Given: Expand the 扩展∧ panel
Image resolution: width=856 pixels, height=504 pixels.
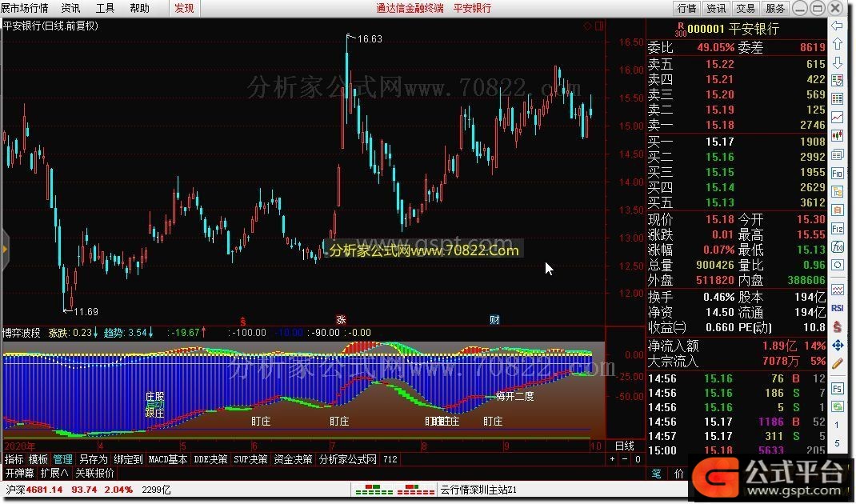Looking at the screenshot, I should tap(54, 473).
